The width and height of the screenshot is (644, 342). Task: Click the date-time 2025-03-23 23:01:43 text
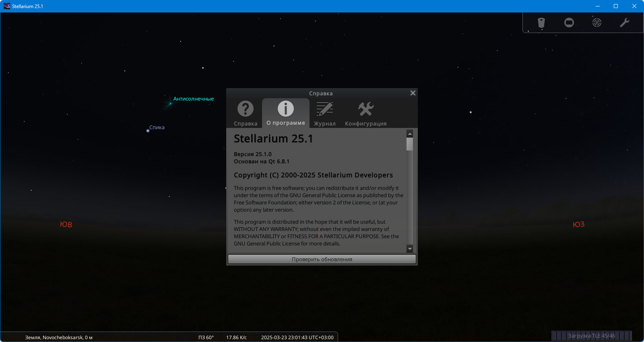297,338
